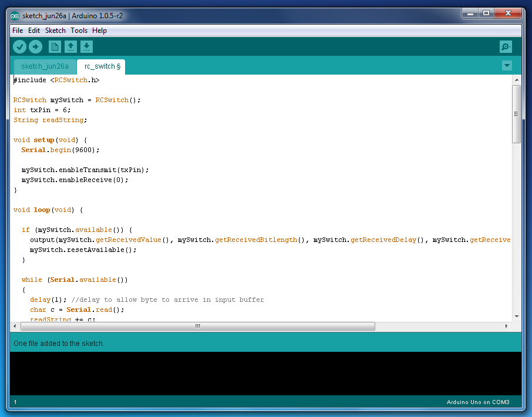Click 'void loop(void) {' line
This screenshot has height=417, width=532.
[x=48, y=210]
